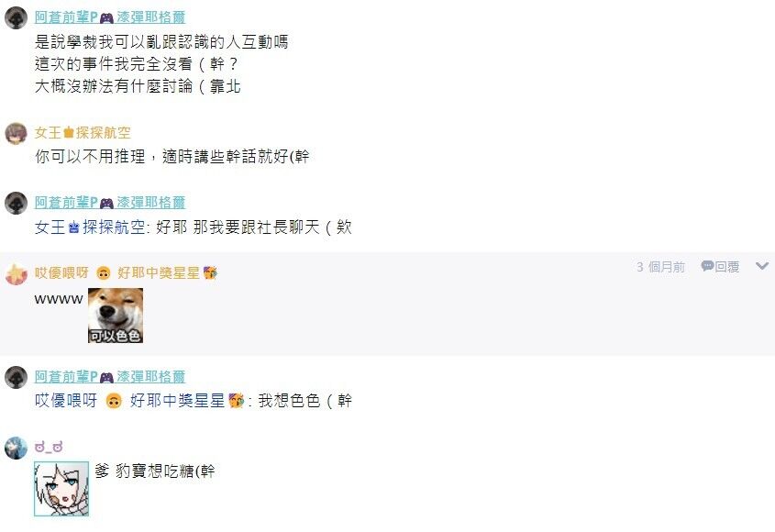This screenshot has width=775, height=532.
Task: Expand comment options chevron next to 回覆
Action: coord(761,266)
